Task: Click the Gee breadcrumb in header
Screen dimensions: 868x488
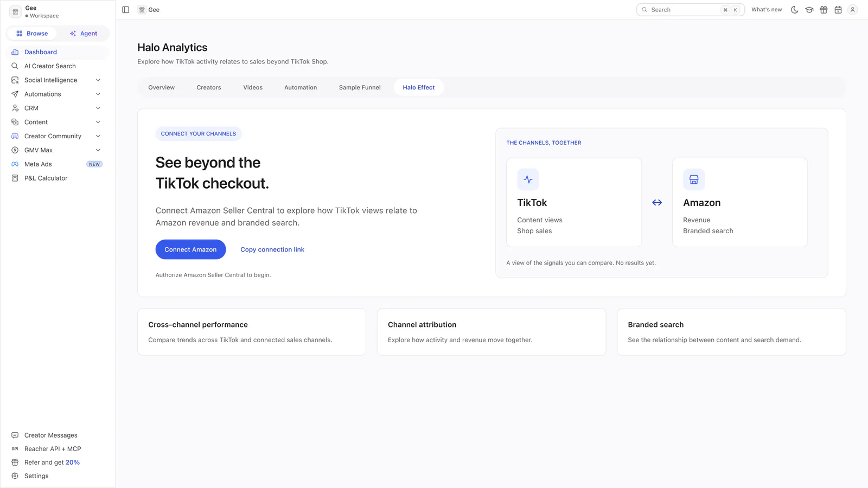Action: [149, 10]
